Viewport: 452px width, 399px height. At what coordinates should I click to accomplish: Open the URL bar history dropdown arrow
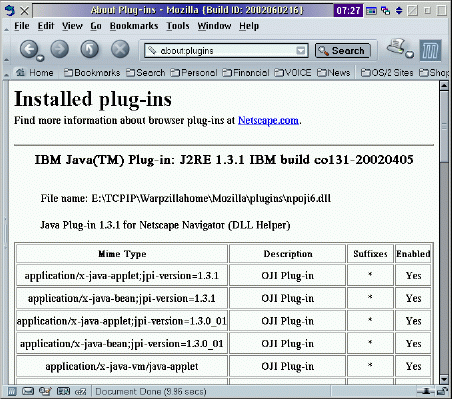click(301, 51)
